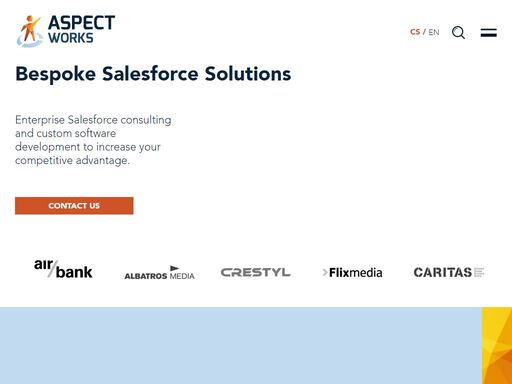Click the lines emblem beside Caritas
The width and height of the screenshot is (512, 384).
point(479,272)
